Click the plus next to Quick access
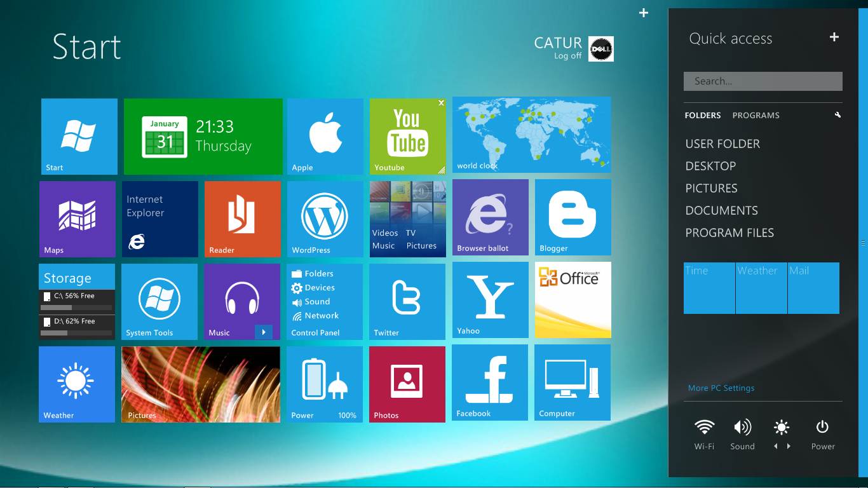This screenshot has height=488, width=868. click(834, 37)
